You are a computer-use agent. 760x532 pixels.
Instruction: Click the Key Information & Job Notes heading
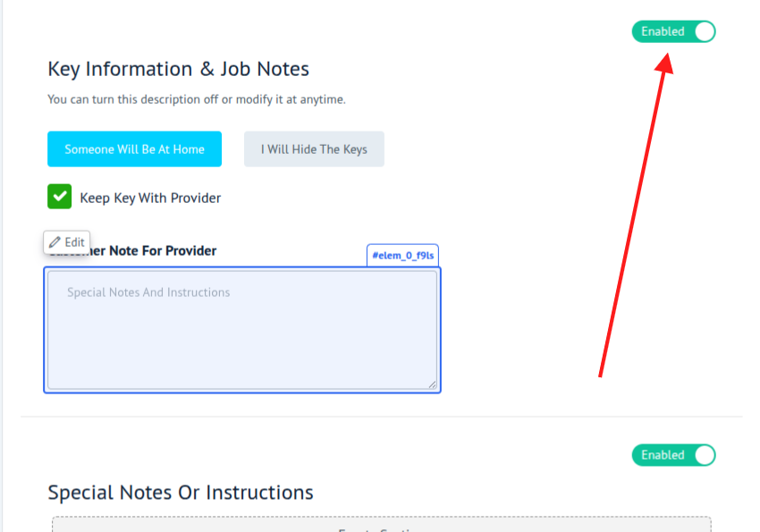178,69
